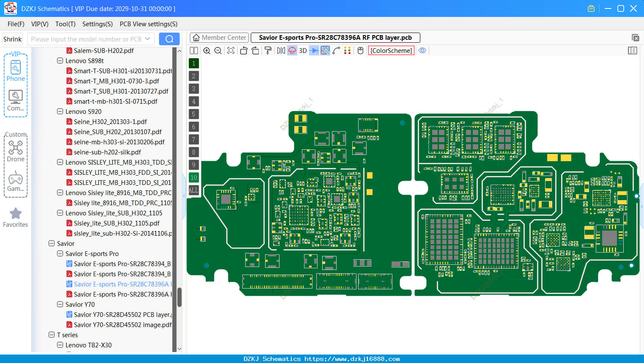
Task: Open the Tool(T) menu
Action: (x=66, y=24)
